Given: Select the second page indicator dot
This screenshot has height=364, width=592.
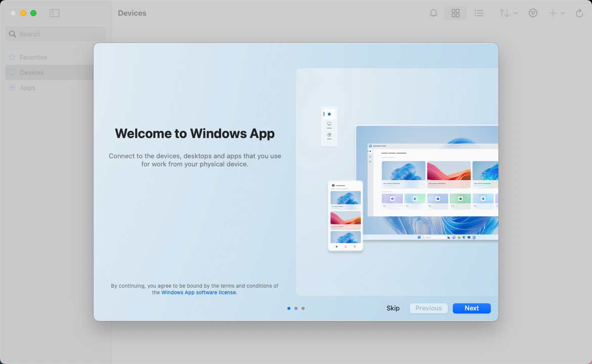Looking at the screenshot, I should [x=296, y=308].
